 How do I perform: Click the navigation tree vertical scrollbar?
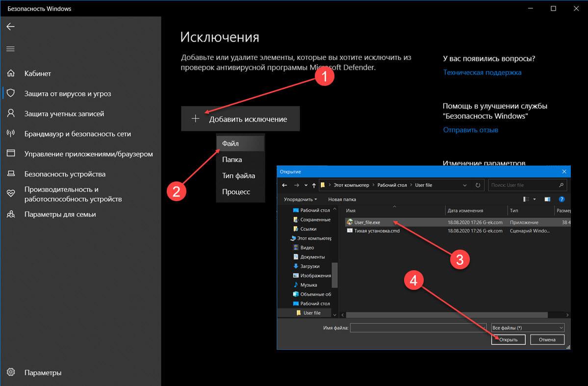click(334, 275)
